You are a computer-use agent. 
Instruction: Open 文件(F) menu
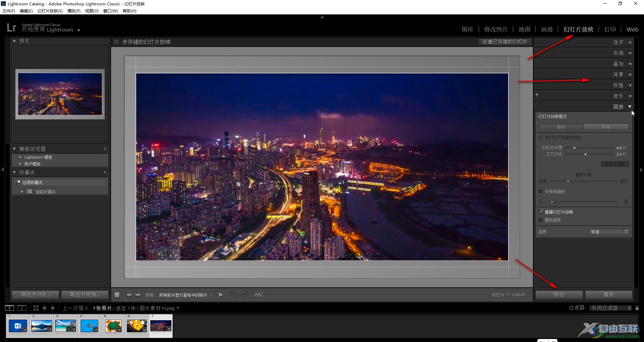(9, 11)
